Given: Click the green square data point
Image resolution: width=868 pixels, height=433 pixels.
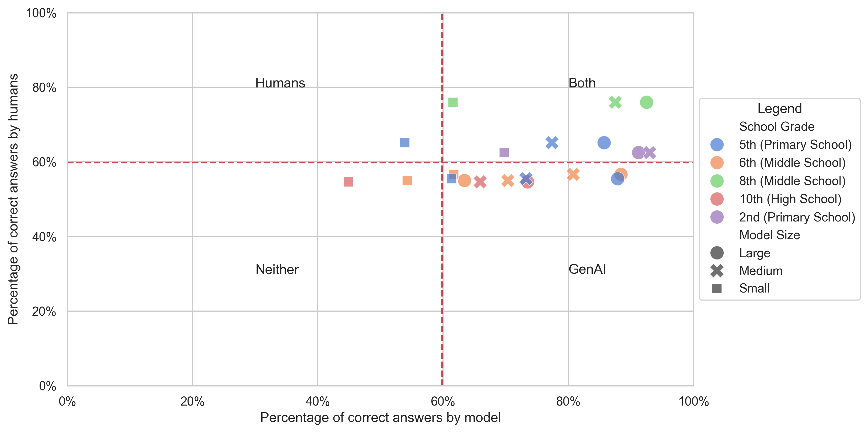Looking at the screenshot, I should pos(453,102).
